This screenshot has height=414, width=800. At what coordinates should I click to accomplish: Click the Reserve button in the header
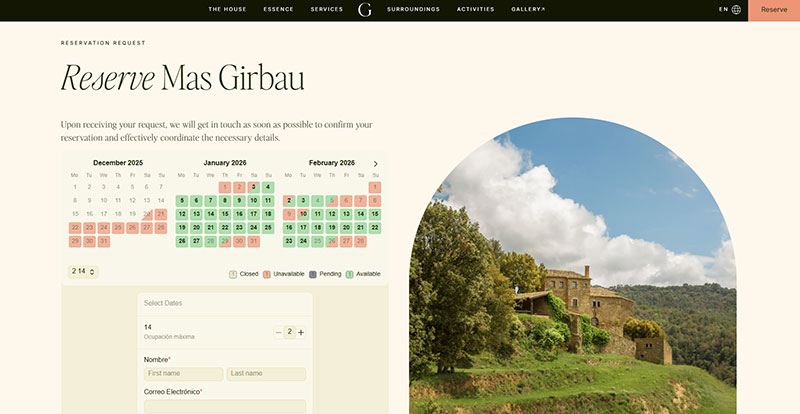pyautogui.click(x=773, y=9)
